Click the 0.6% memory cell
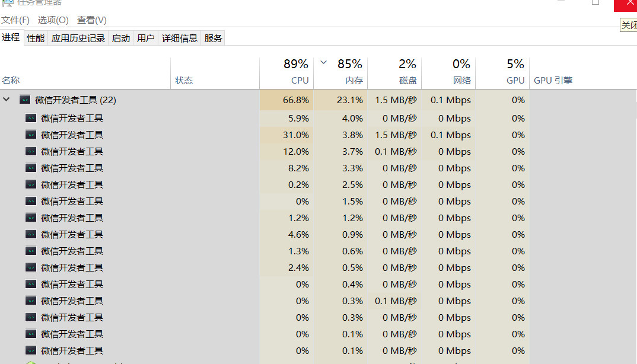 pyautogui.click(x=340, y=251)
